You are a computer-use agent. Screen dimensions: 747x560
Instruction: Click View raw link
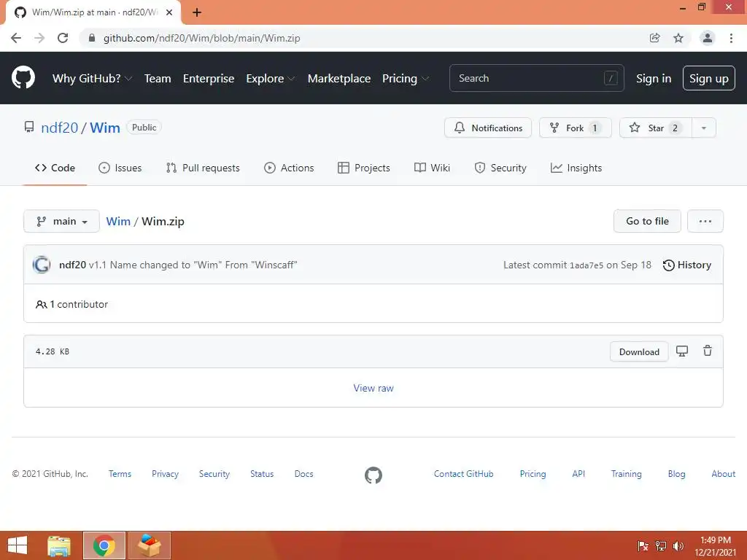pos(373,388)
